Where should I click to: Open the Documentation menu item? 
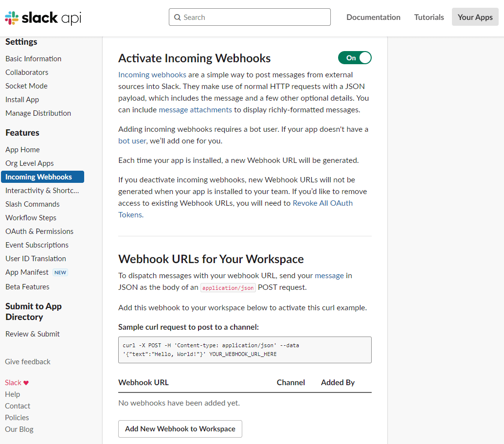click(x=373, y=17)
